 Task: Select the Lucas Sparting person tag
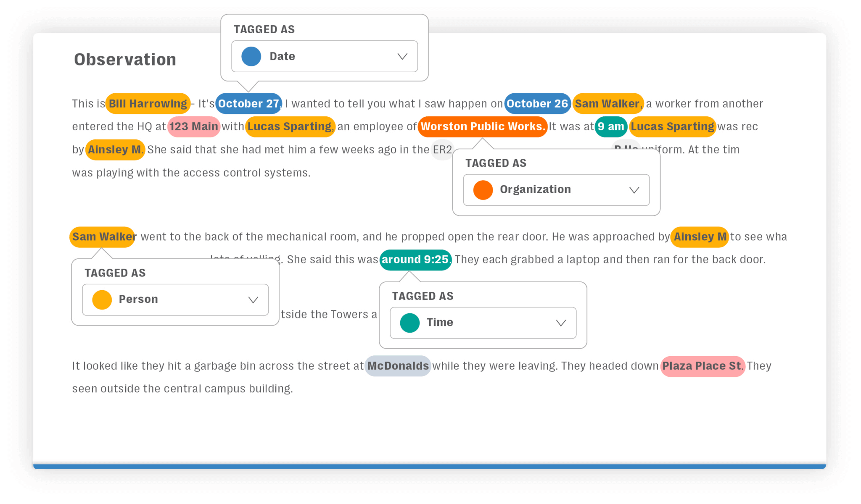tap(289, 126)
